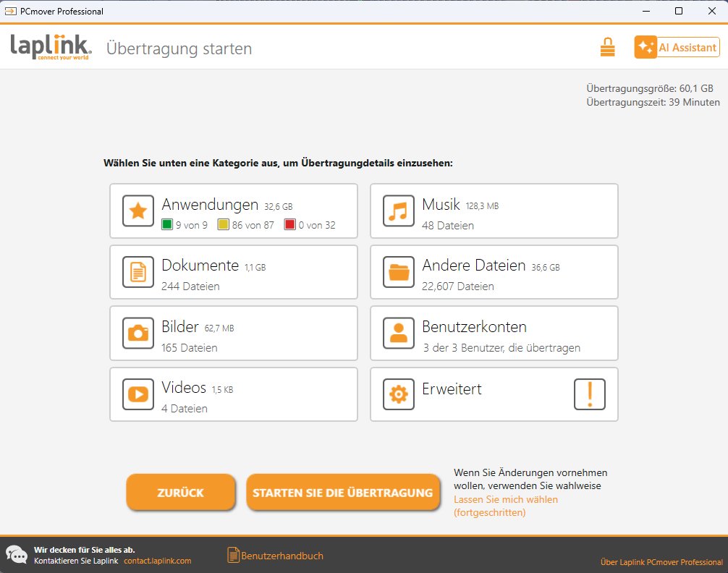The width and height of the screenshot is (728, 573).
Task: Open the Andere Dateien category heading
Action: (473, 265)
